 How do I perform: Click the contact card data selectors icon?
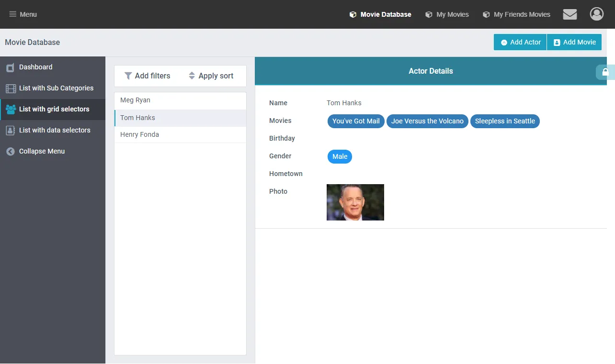pos(11,131)
